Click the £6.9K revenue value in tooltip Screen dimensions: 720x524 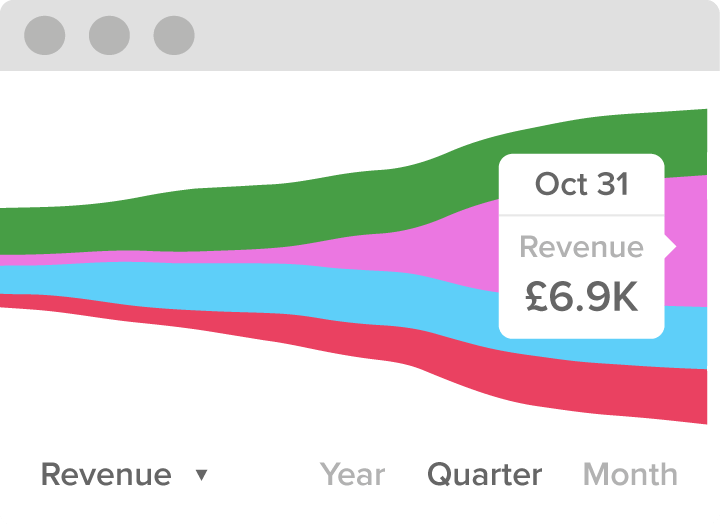click(x=581, y=297)
